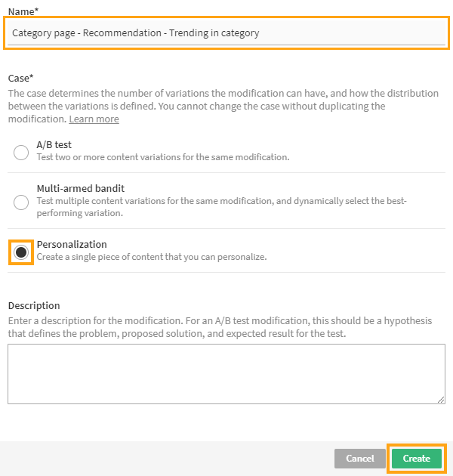The width and height of the screenshot is (453, 476).
Task: Click the "A/B test" option title
Action: click(x=54, y=144)
